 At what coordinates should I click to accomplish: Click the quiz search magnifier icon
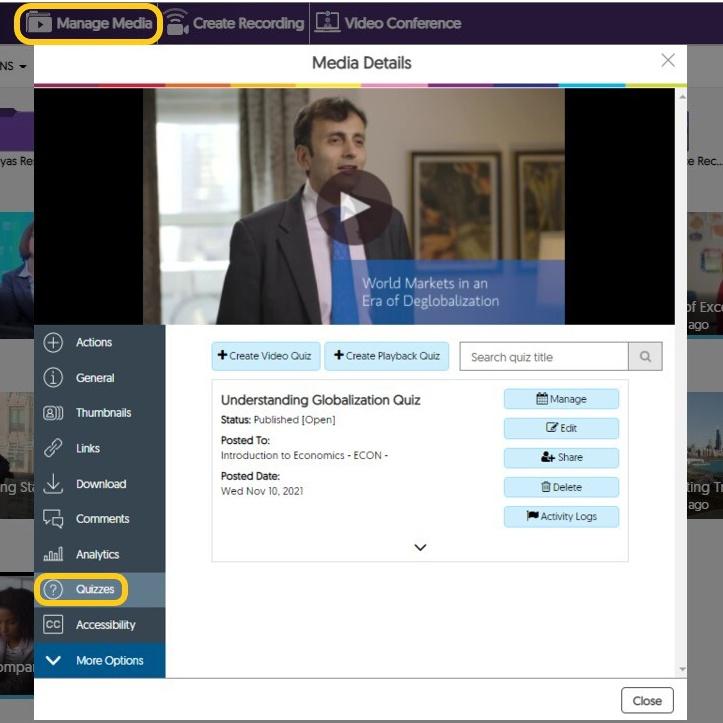(x=645, y=357)
